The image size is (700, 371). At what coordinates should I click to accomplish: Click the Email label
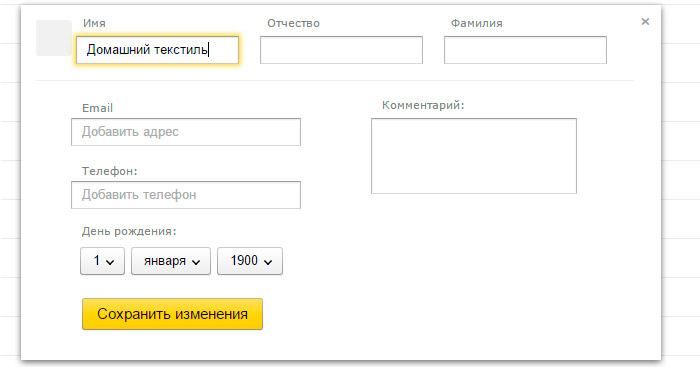(x=97, y=108)
